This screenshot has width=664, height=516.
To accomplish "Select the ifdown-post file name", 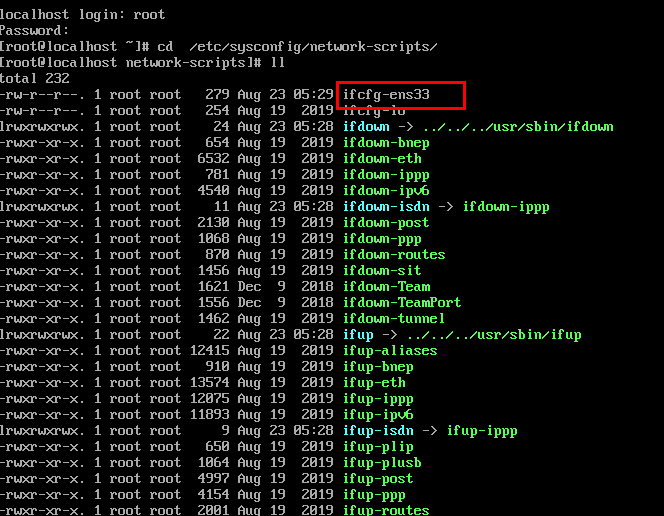I will 386,223.
